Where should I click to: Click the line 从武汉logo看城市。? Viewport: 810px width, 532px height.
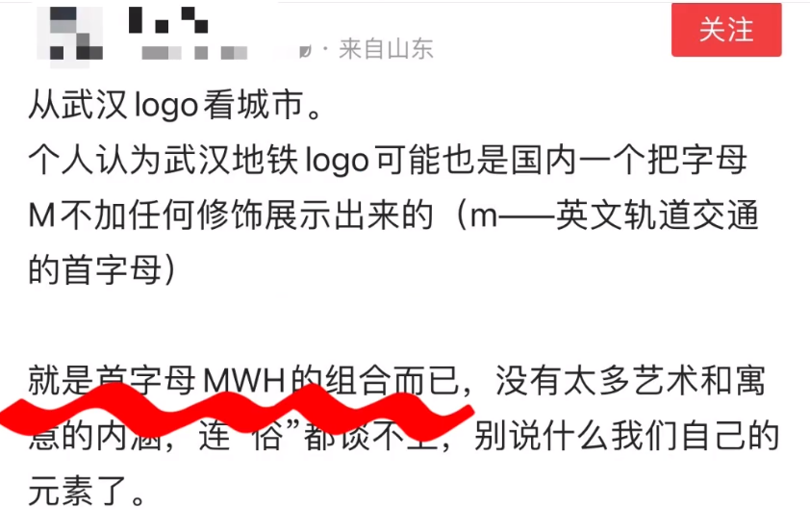[176, 106]
